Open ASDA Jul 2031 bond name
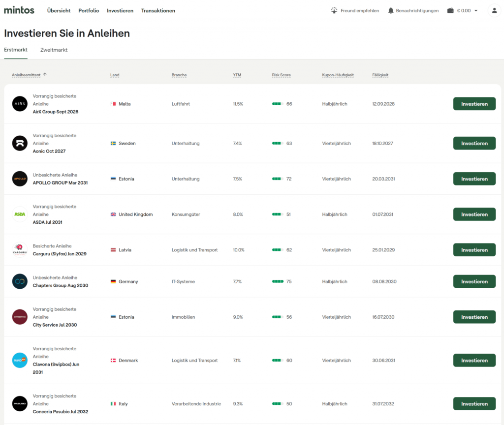Image resolution: width=504 pixels, height=425 pixels. point(48,222)
